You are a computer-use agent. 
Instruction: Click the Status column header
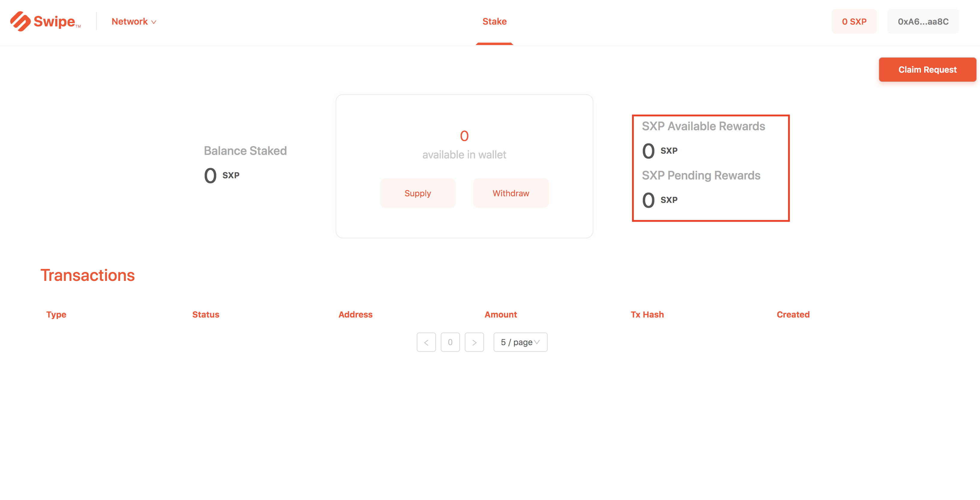206,315
